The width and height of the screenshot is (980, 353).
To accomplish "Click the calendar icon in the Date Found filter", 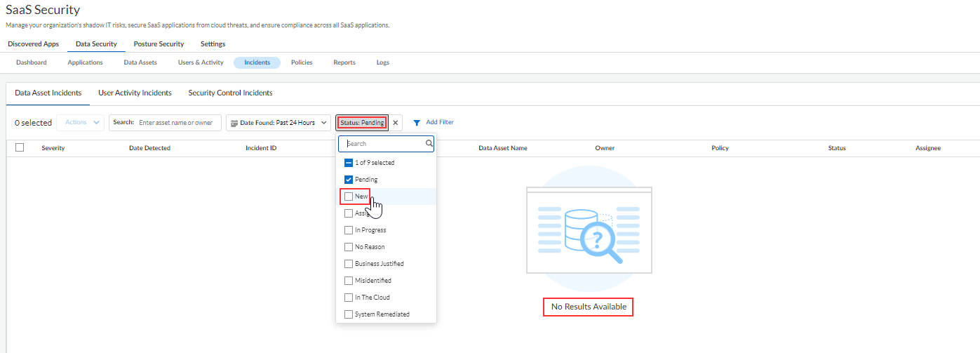I will 234,123.
